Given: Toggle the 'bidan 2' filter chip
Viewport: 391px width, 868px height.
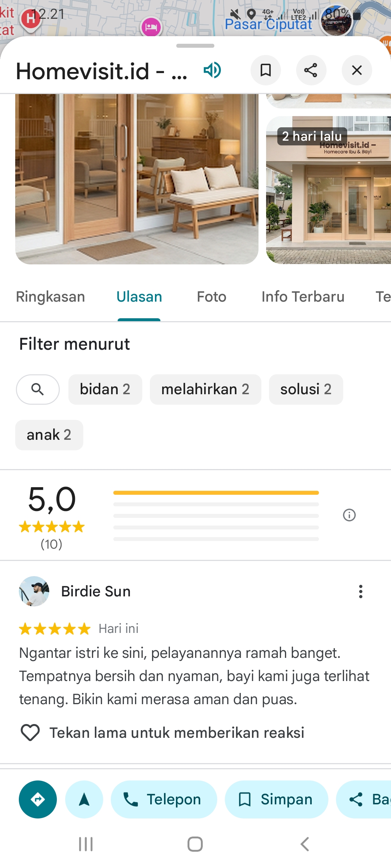Looking at the screenshot, I should point(105,390).
